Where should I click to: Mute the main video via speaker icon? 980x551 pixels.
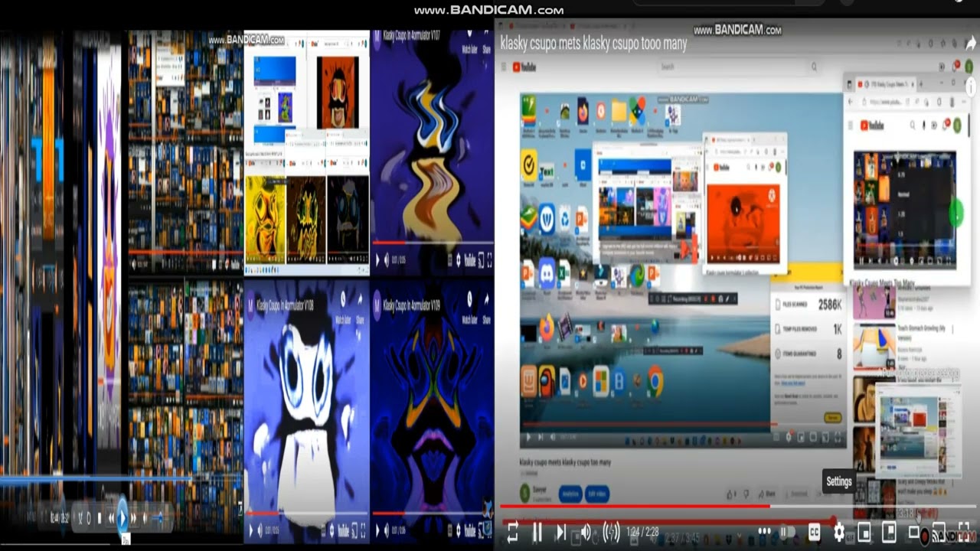click(x=586, y=532)
